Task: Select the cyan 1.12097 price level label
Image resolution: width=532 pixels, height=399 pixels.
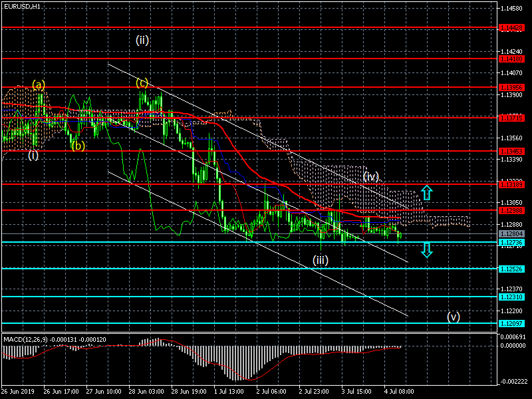Action: click(x=511, y=323)
